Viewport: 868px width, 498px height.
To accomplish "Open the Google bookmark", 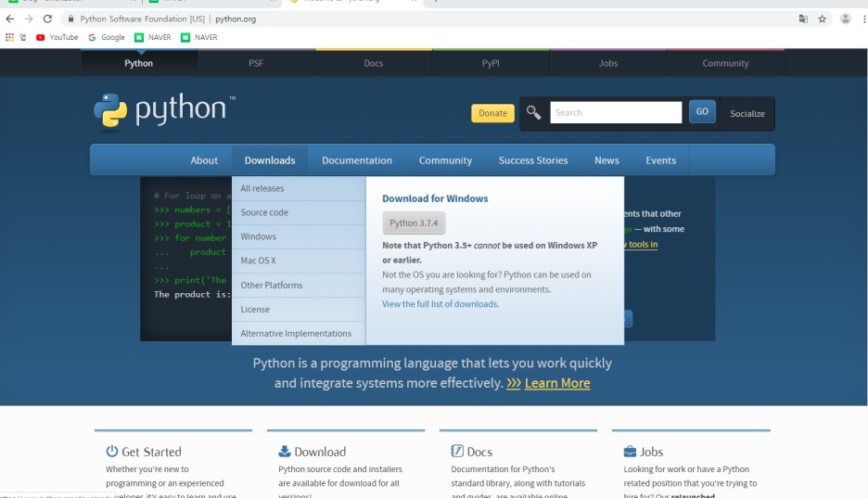I will pos(107,37).
